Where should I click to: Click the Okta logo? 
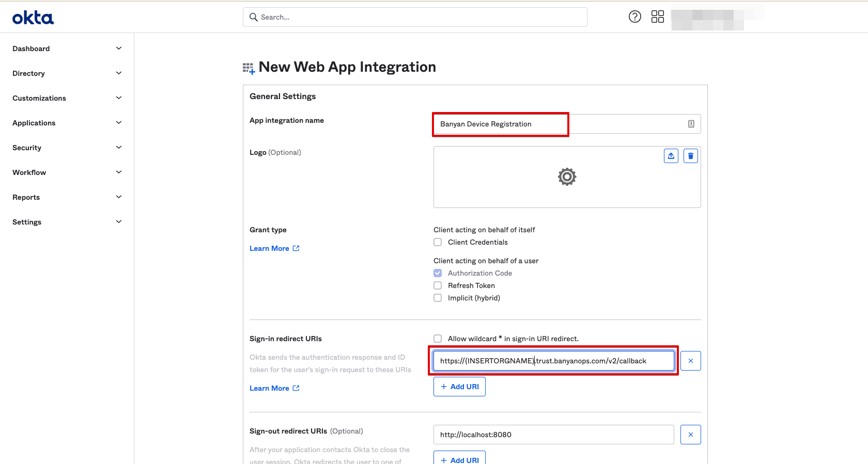(x=33, y=18)
